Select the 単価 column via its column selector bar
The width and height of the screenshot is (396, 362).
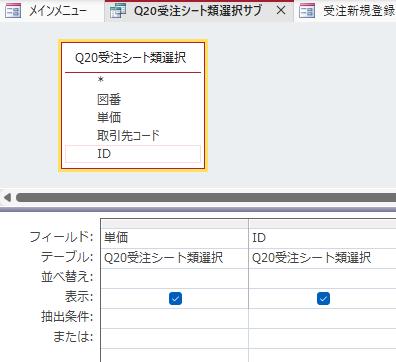coord(174,223)
